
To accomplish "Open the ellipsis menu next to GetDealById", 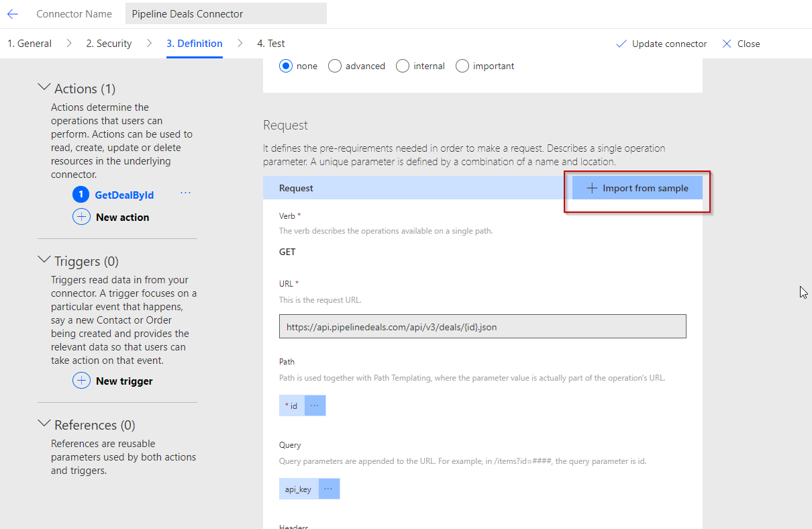I will 186,193.
